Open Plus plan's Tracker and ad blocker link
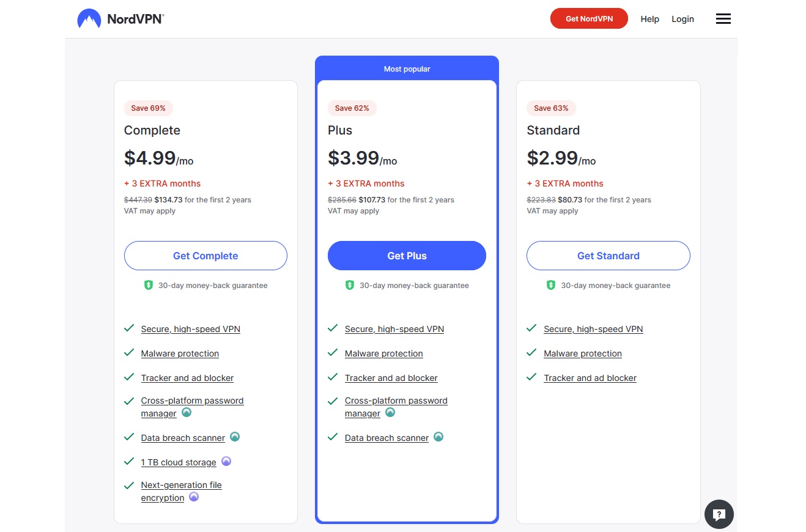 (x=391, y=378)
